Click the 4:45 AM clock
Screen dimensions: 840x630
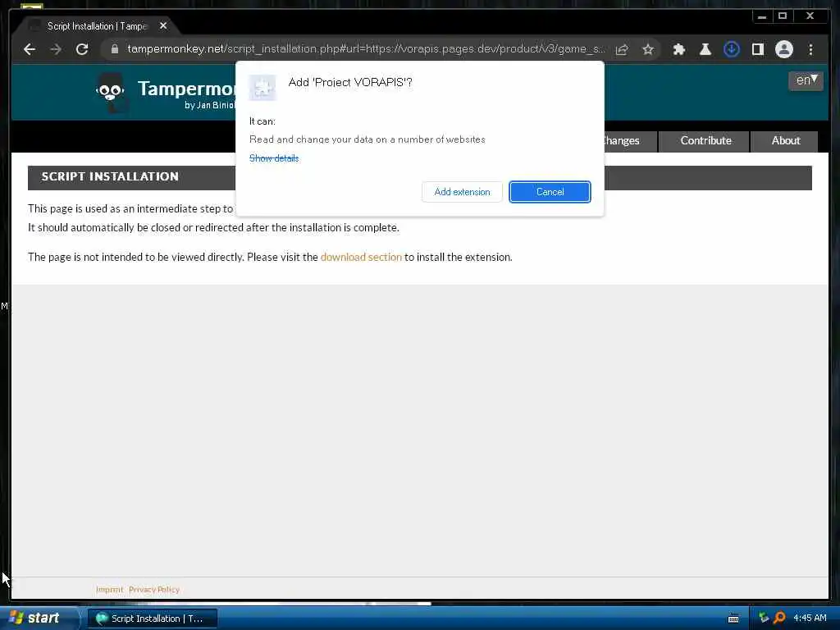click(x=810, y=619)
